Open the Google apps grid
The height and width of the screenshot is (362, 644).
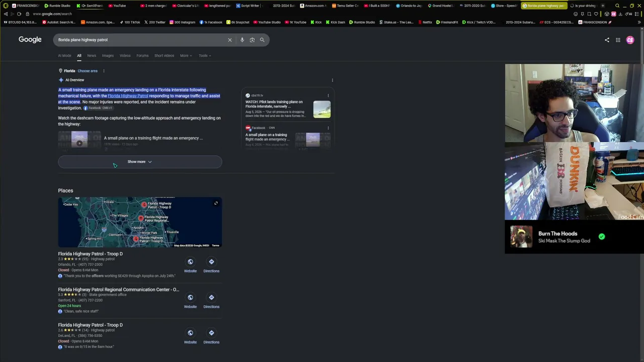coord(618,40)
